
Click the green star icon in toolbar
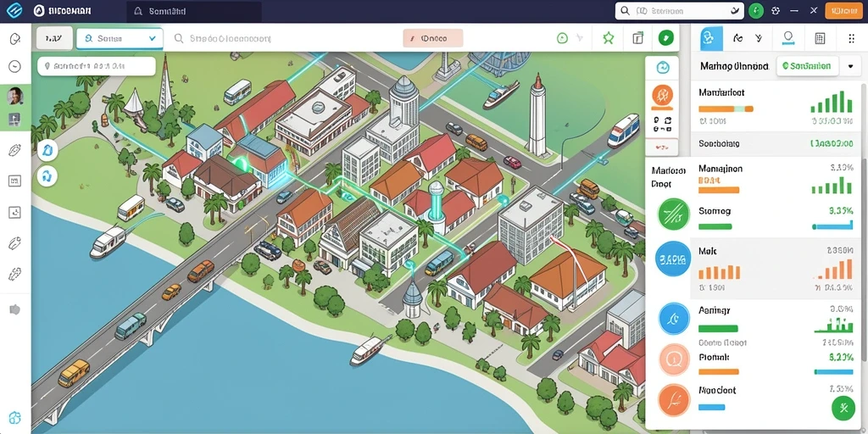coord(609,38)
